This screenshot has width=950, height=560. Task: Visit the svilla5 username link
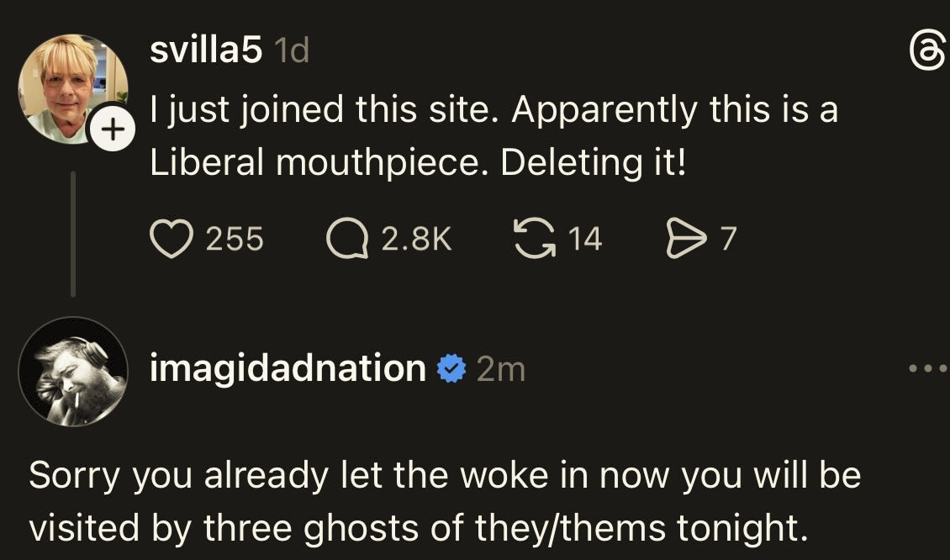point(206,52)
